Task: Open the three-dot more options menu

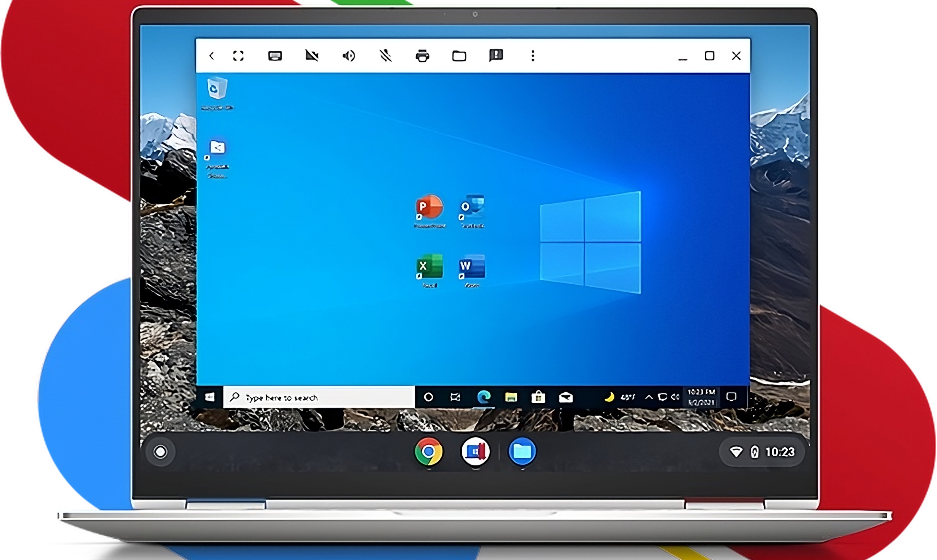Action: (x=533, y=56)
